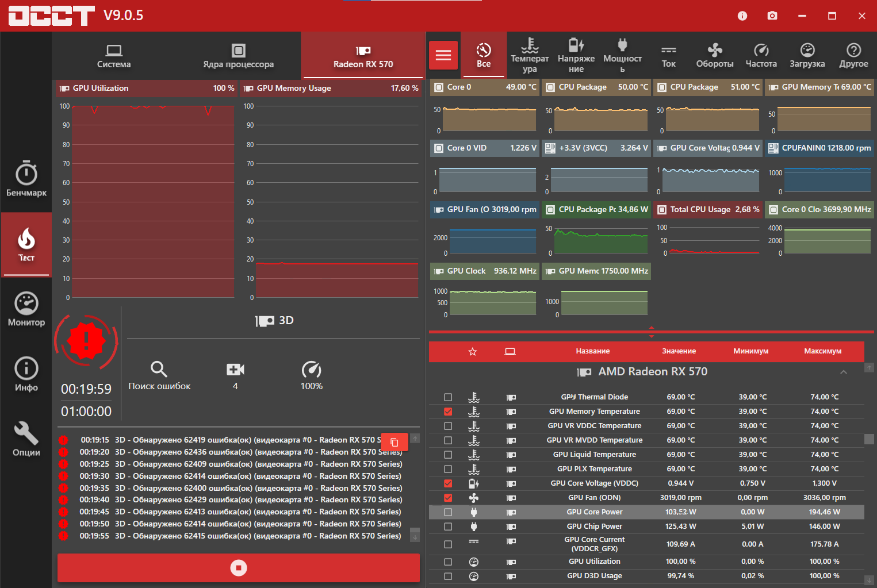
Task: Sort table by Название column
Action: (592, 351)
